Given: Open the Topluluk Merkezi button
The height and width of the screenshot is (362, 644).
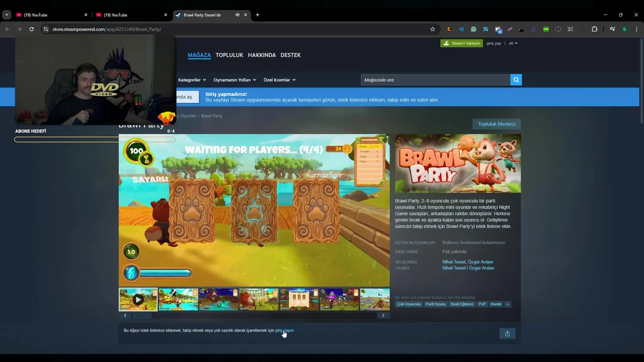Looking at the screenshot, I should [497, 124].
